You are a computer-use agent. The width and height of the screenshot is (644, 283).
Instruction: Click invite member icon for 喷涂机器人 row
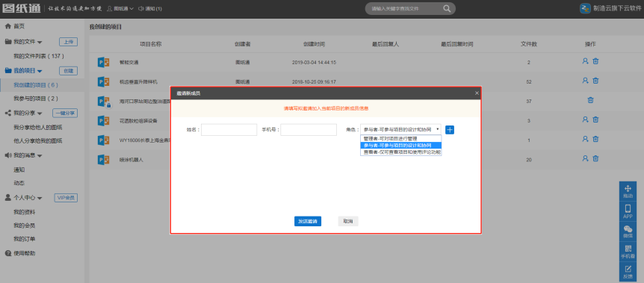(x=585, y=158)
